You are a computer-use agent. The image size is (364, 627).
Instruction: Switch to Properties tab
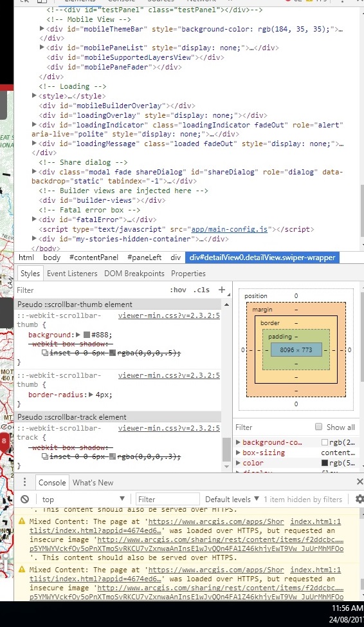pos(188,274)
